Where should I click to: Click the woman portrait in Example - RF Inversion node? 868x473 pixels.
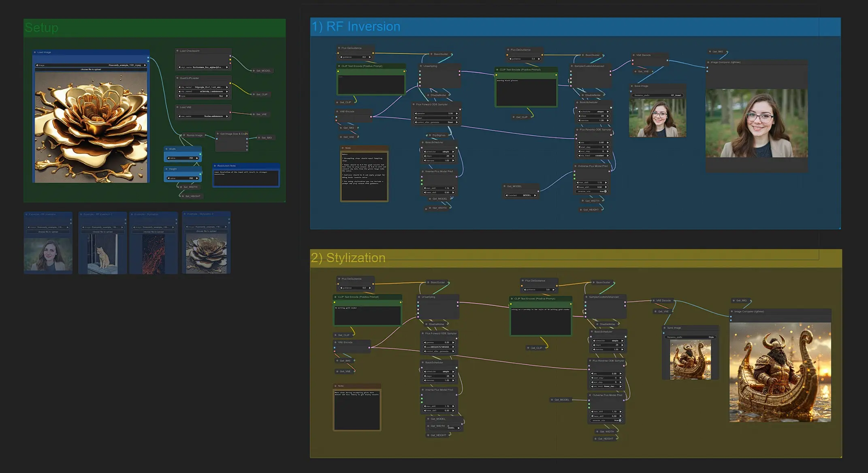click(x=48, y=254)
